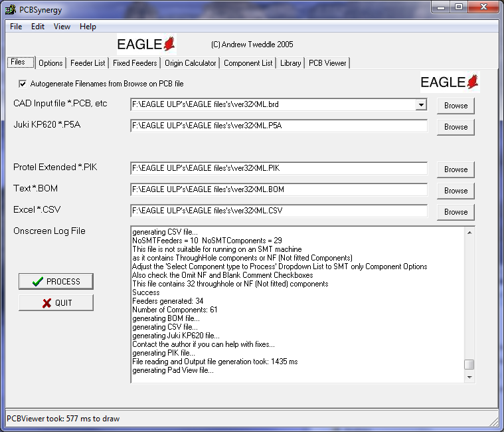Show the Component List tab
Image resolution: width=504 pixels, height=432 pixels.
(248, 63)
